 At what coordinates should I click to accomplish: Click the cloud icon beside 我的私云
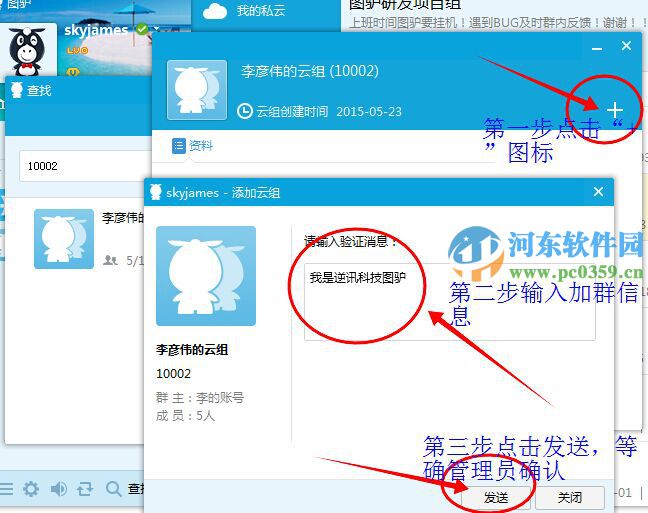215,11
